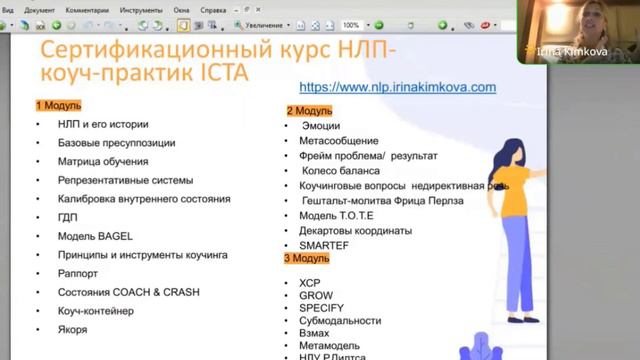This screenshot has height=360, width=640.
Task: Open the nlp.irinakimkova.com hyperlink
Action: click(x=398, y=87)
